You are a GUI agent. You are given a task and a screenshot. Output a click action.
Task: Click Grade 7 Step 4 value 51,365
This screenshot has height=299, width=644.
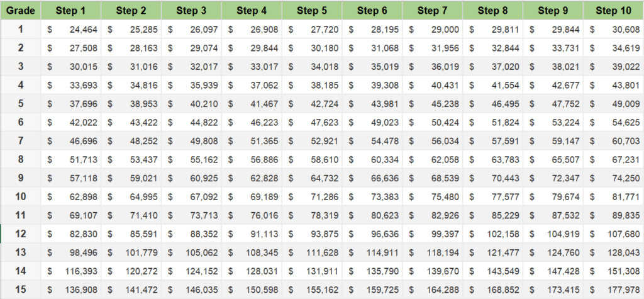(252, 140)
